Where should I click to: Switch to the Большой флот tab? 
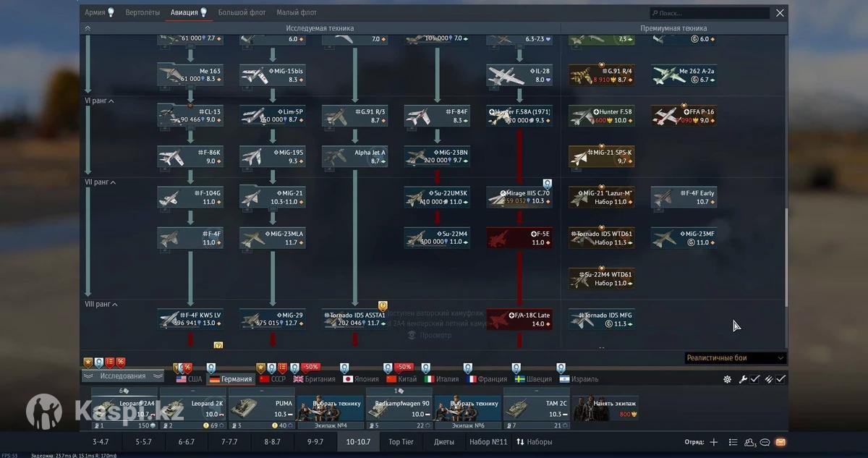242,12
